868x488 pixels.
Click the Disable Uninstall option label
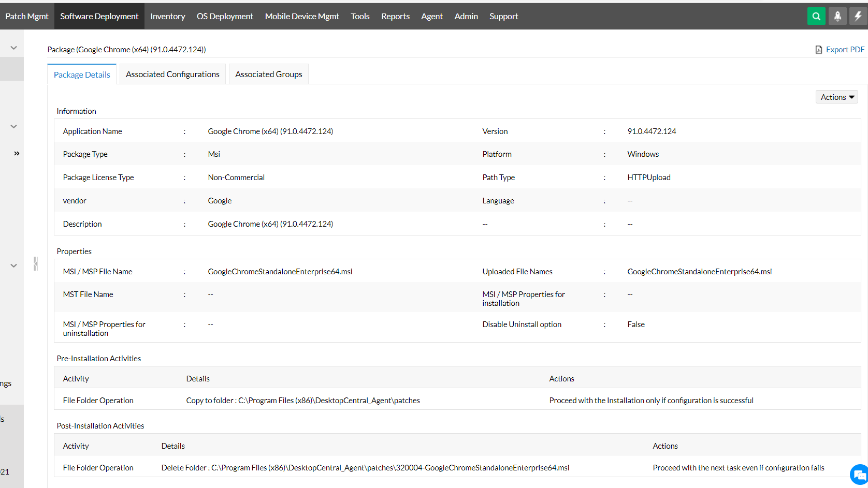click(x=522, y=324)
